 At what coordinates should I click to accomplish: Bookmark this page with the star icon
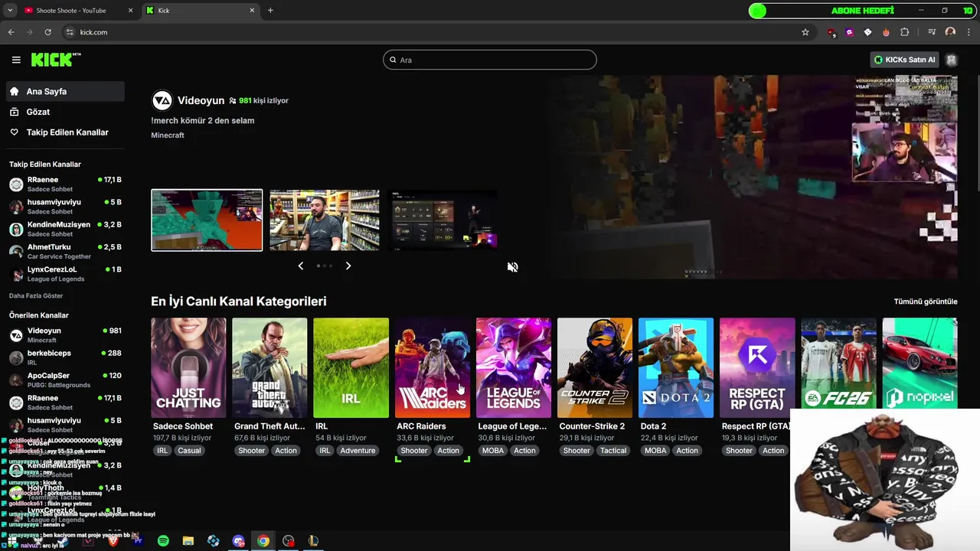(805, 32)
